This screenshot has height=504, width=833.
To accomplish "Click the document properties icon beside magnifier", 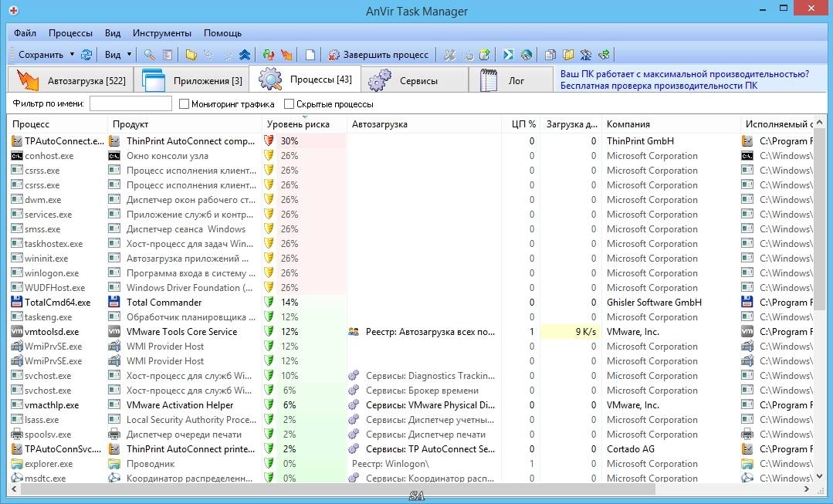I will click(168, 54).
